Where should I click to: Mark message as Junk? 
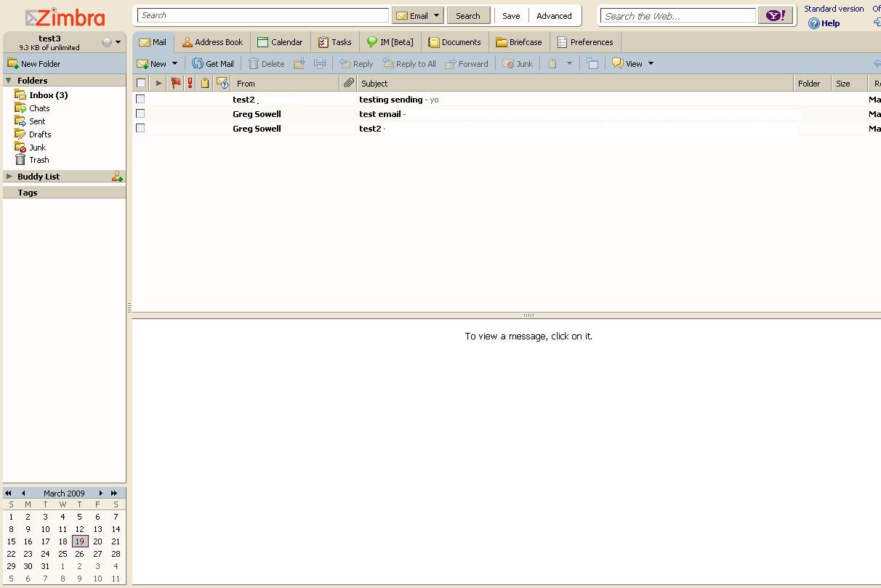tap(518, 64)
